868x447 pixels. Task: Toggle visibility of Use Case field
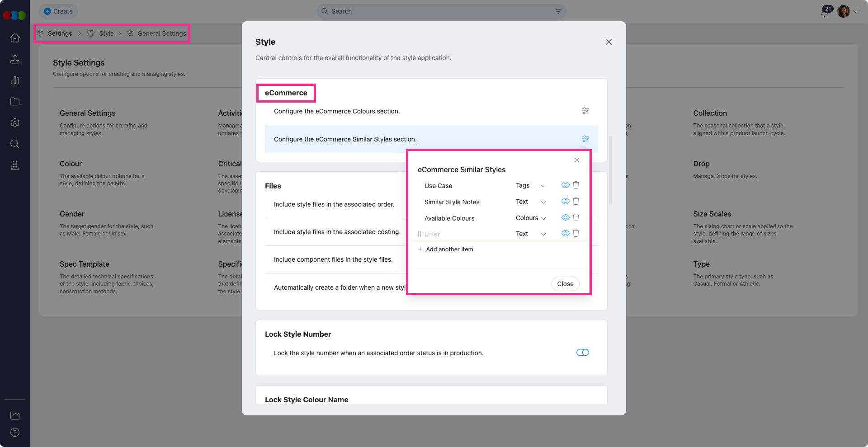coord(565,185)
